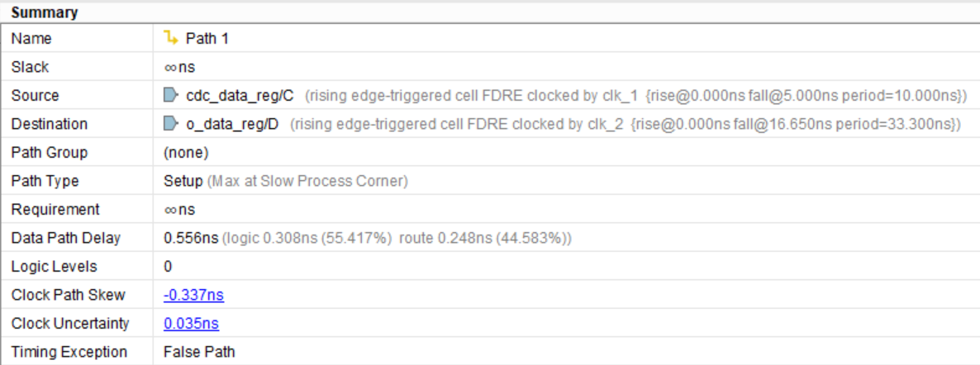The image size is (980, 365).
Task: Click the Data Path Delay 0.556ns value
Action: [x=191, y=239]
